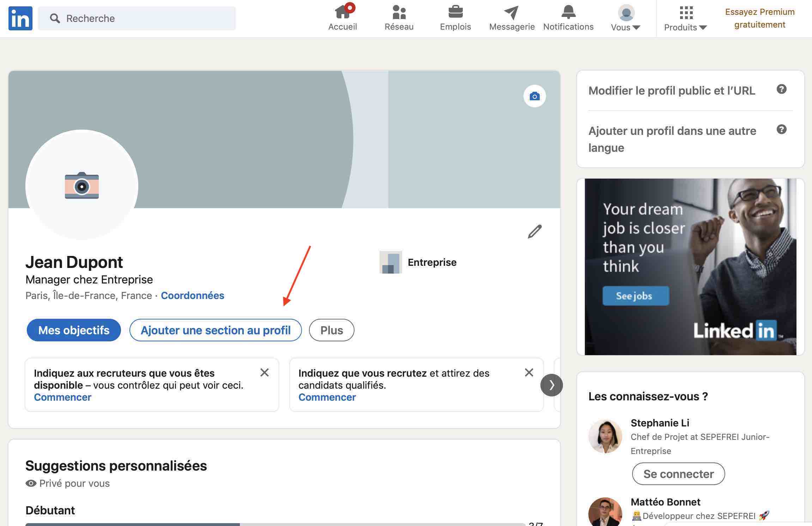The image size is (812, 526).
Task: Click the help icon next to Modifier le profil
Action: click(x=782, y=89)
